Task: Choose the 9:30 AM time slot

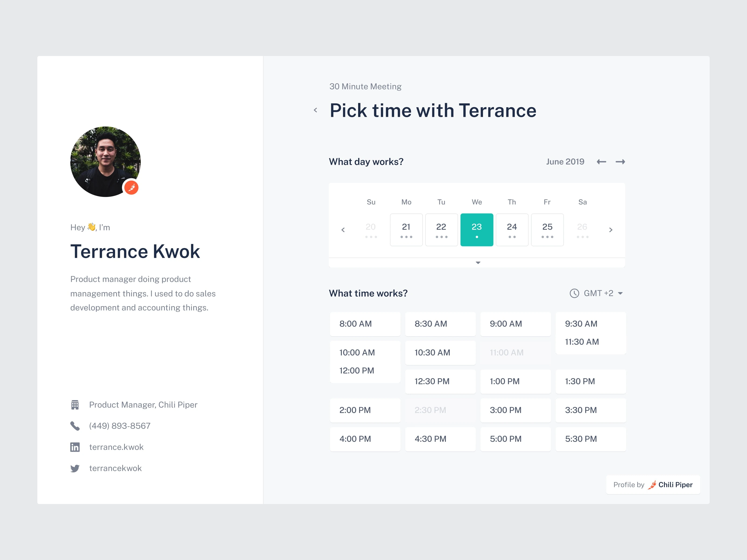Action: tap(581, 324)
